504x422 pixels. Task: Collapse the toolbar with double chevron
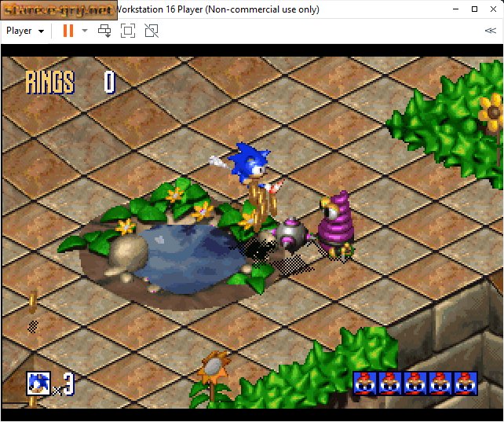tap(490, 31)
